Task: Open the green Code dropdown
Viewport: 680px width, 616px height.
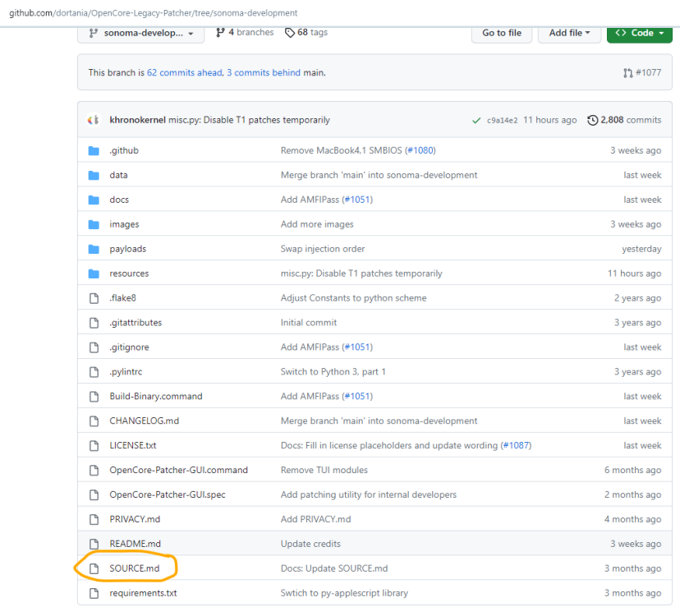Action: coord(640,33)
